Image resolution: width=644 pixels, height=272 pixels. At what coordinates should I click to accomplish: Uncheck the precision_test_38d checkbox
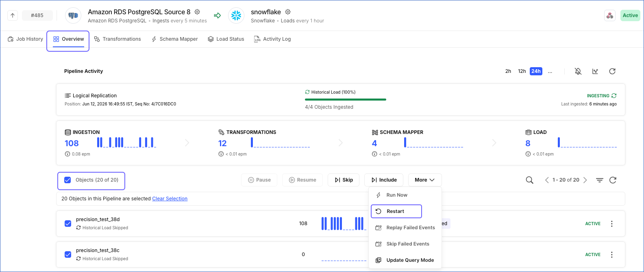[68, 224]
